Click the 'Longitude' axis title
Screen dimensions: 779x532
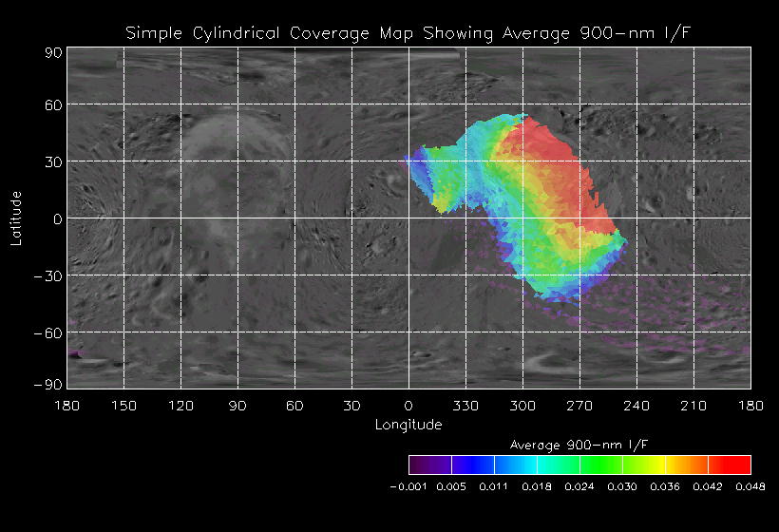click(x=408, y=425)
